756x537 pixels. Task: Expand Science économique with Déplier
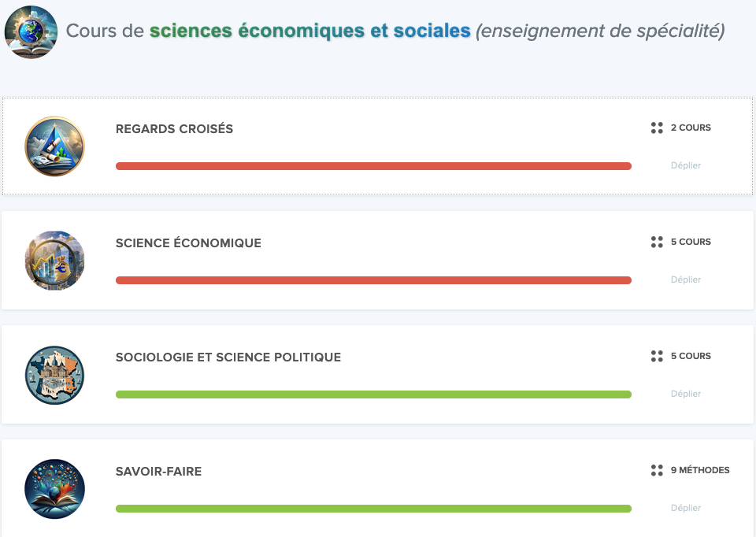coord(686,280)
